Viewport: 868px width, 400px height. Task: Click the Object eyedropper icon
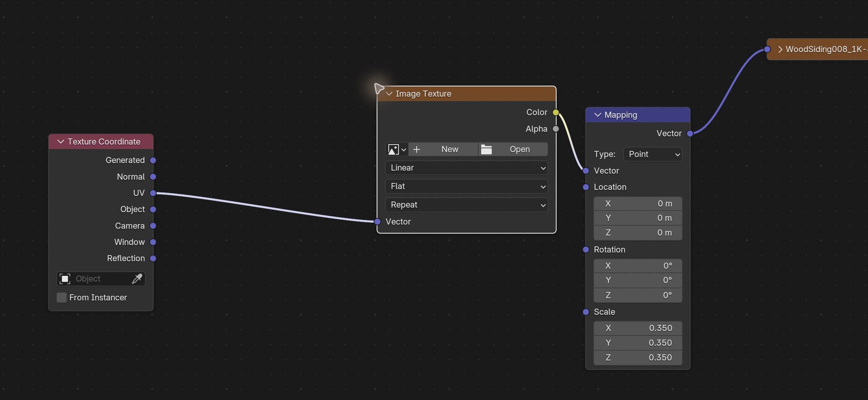pyautogui.click(x=137, y=279)
